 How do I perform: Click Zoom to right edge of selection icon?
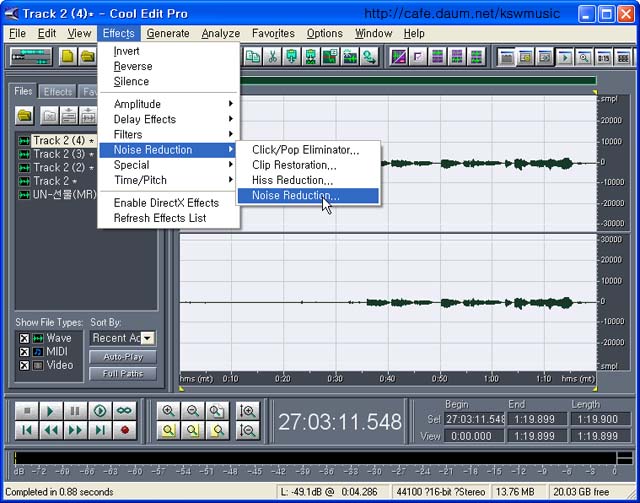[x=217, y=430]
